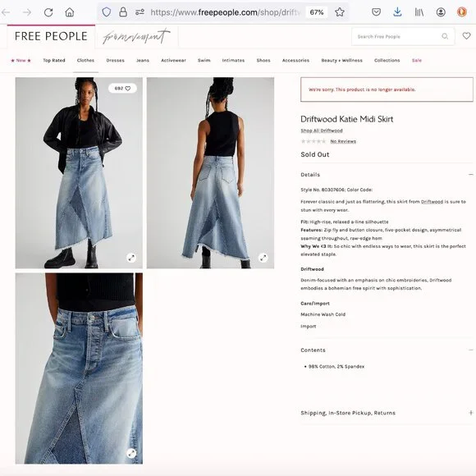Open the No Reviews link
Viewport: 476px width, 476px height.
pyautogui.click(x=343, y=141)
